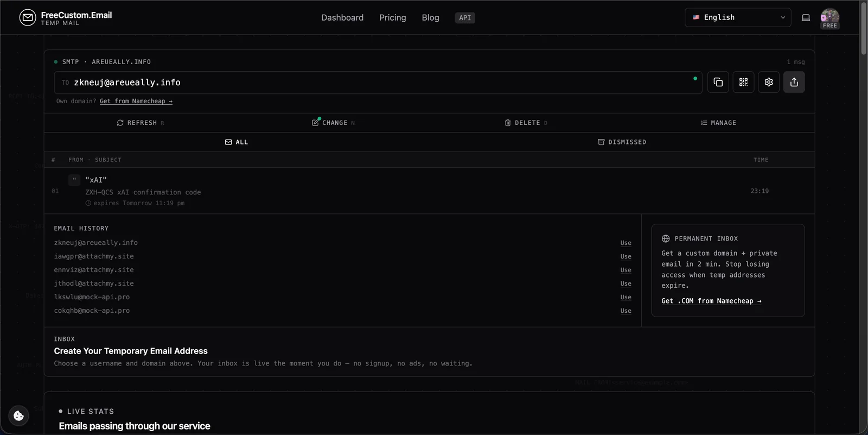
Task: Open the English language dropdown
Action: coord(738,17)
